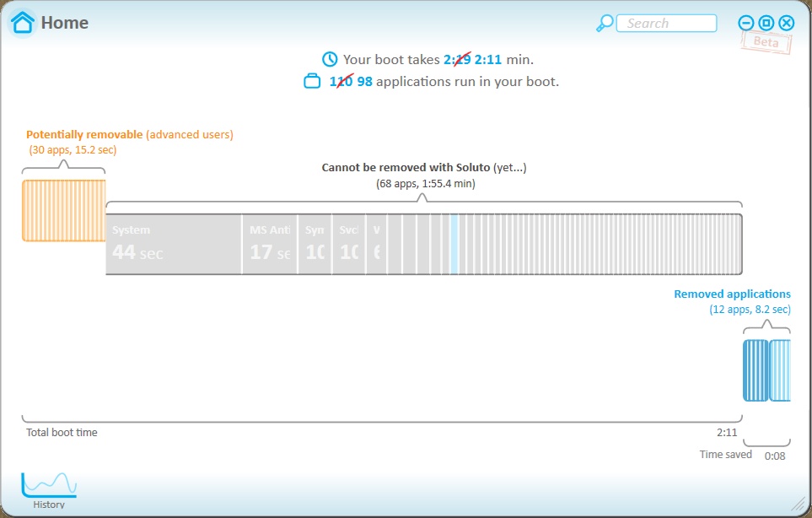
Task: Click the Home title text
Action: tap(65, 23)
